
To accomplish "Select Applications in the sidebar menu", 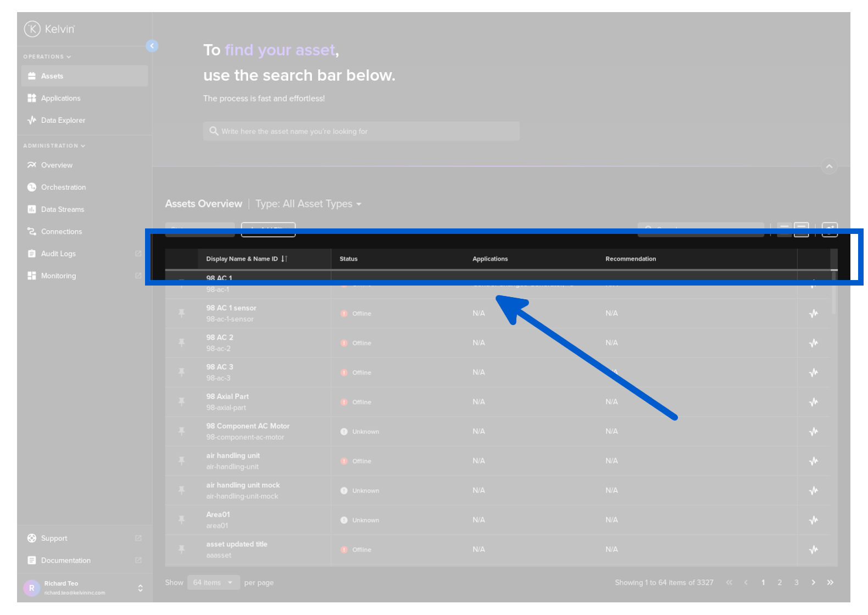I will click(60, 98).
